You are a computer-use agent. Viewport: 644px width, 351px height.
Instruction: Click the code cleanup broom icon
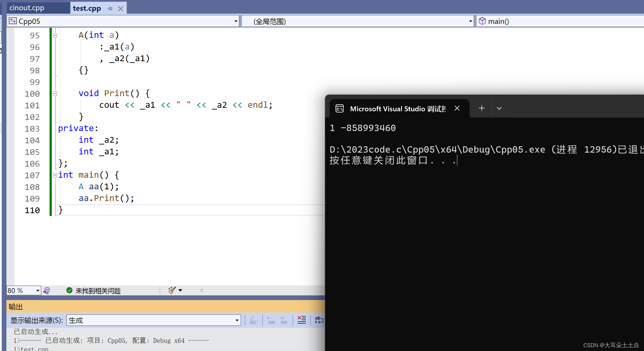(172, 290)
